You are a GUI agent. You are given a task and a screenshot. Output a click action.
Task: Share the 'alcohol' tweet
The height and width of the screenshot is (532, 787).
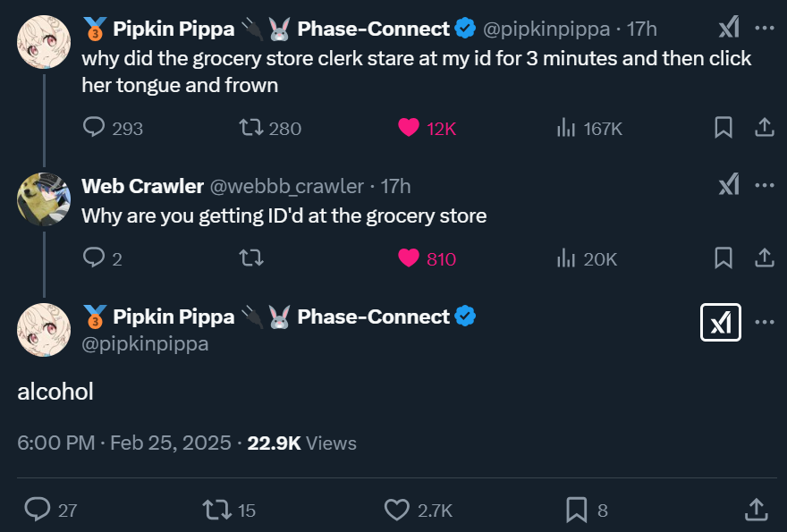coord(756,510)
